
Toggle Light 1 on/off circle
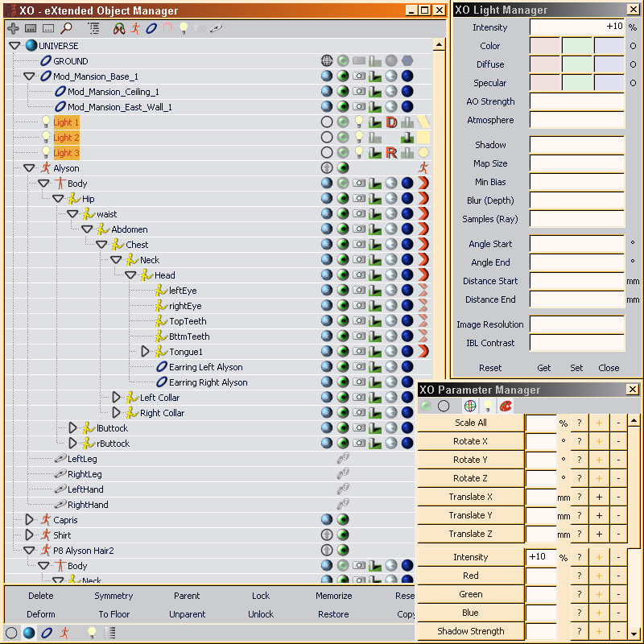[x=327, y=122]
